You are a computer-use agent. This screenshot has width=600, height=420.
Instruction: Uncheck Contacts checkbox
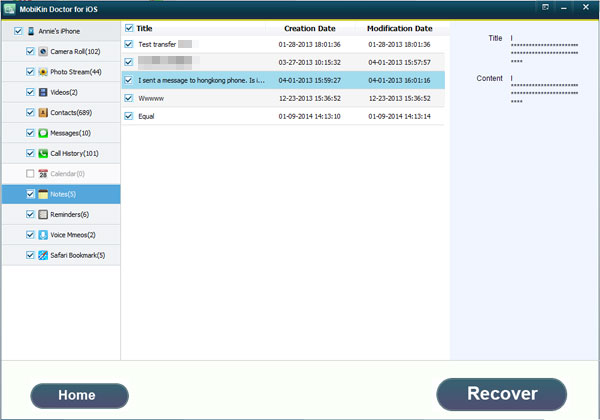pos(30,112)
